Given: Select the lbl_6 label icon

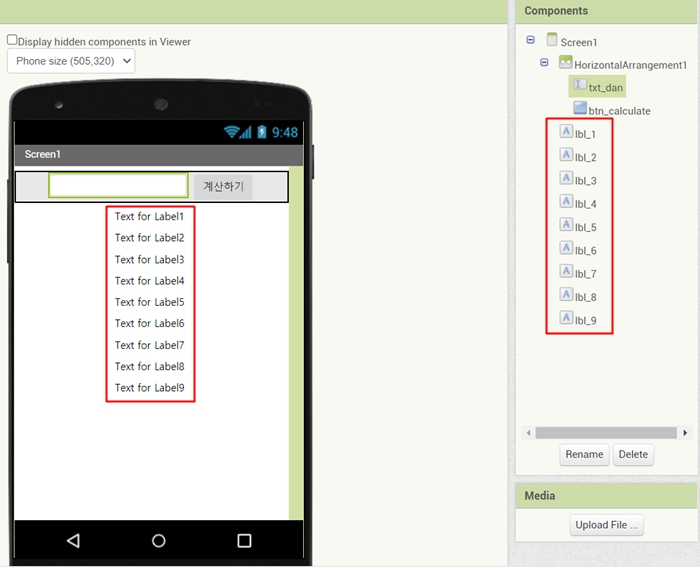Looking at the screenshot, I should pyautogui.click(x=566, y=247).
